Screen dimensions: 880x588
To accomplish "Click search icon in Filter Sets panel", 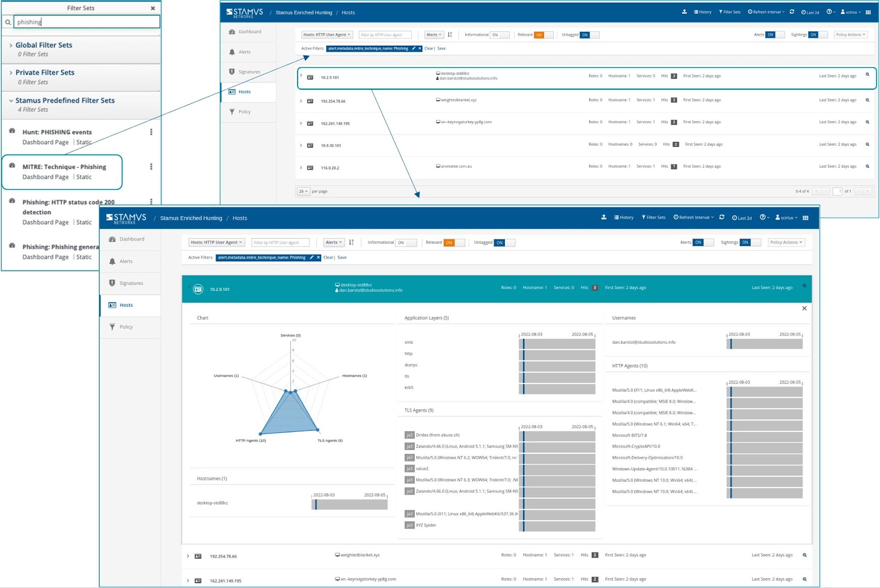I will 8,22.
